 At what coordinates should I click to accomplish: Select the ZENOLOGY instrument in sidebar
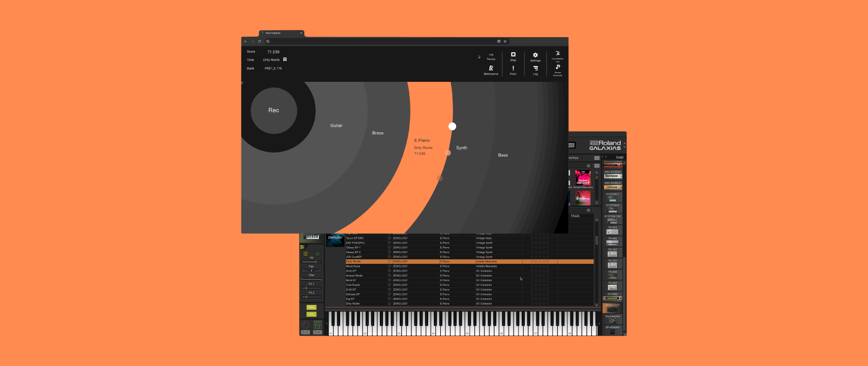click(x=612, y=308)
